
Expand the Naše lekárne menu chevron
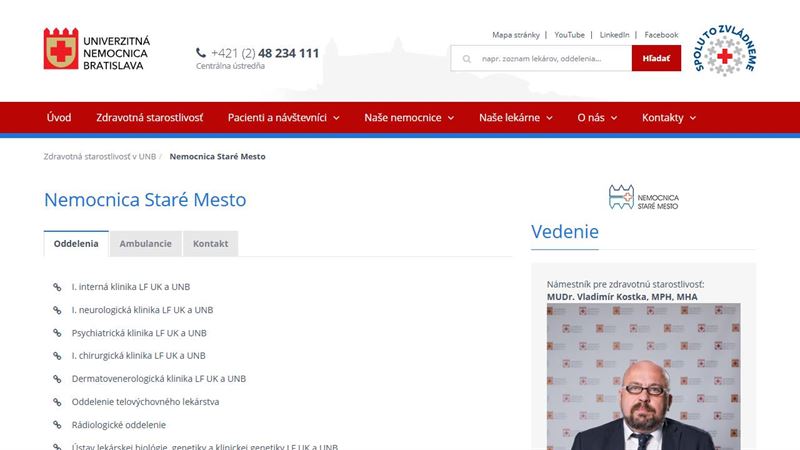point(549,118)
